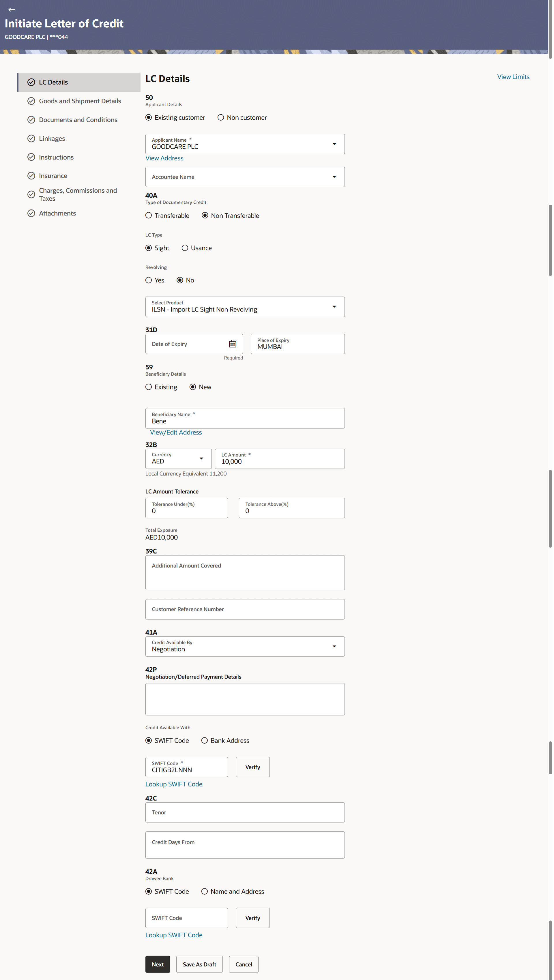
Task: Open the Currency dropdown
Action: [201, 459]
